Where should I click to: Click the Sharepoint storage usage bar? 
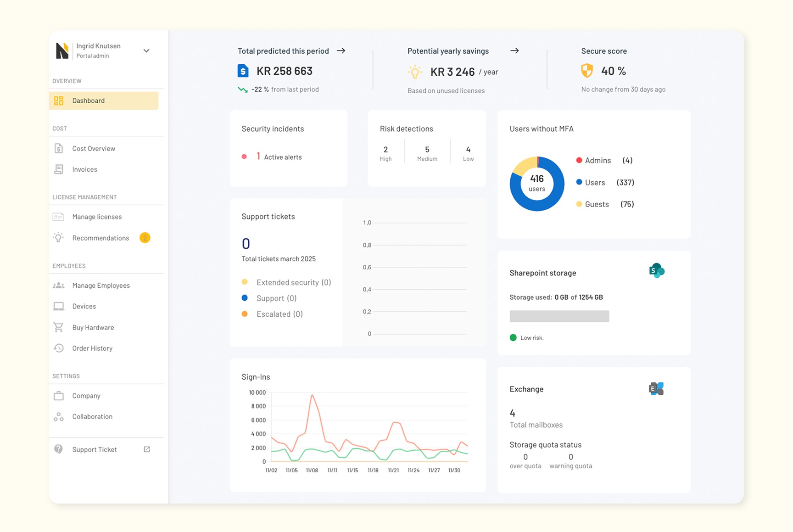point(559,316)
